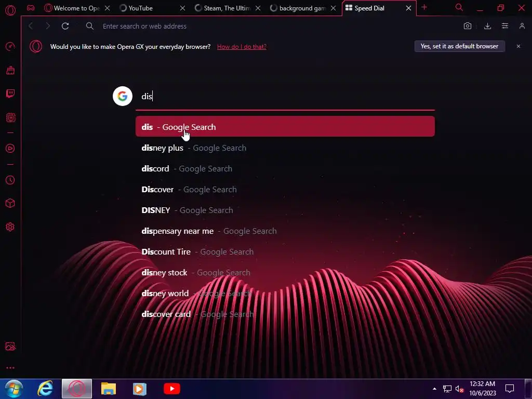The width and height of the screenshot is (532, 399).
Task: Switch to background gaming tab
Action: click(x=298, y=8)
